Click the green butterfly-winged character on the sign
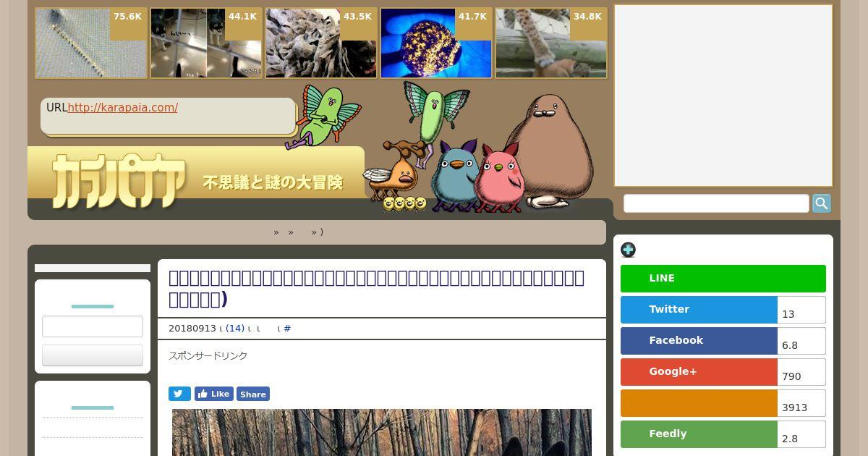This screenshot has height=456, width=868. [323, 116]
